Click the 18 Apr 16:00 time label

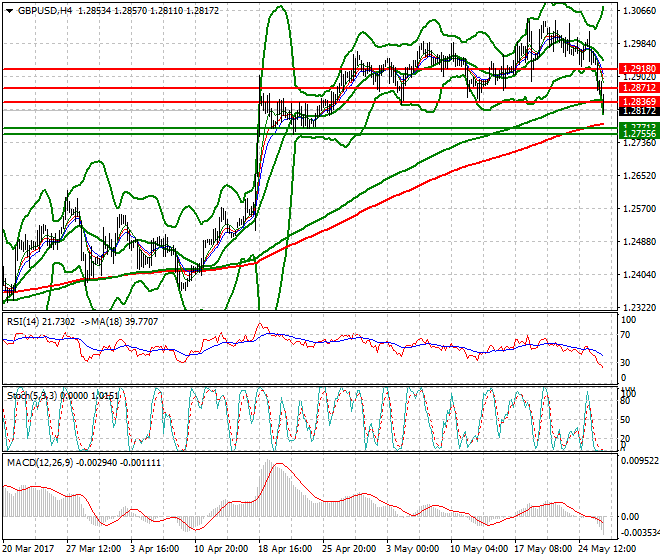point(285,549)
